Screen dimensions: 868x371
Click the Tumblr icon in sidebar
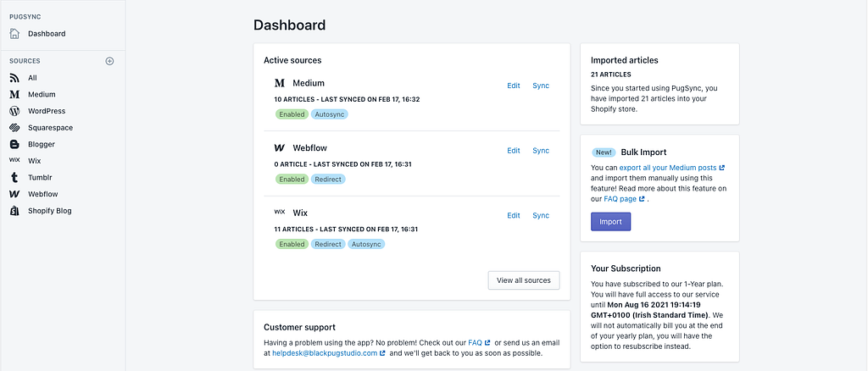(x=14, y=177)
